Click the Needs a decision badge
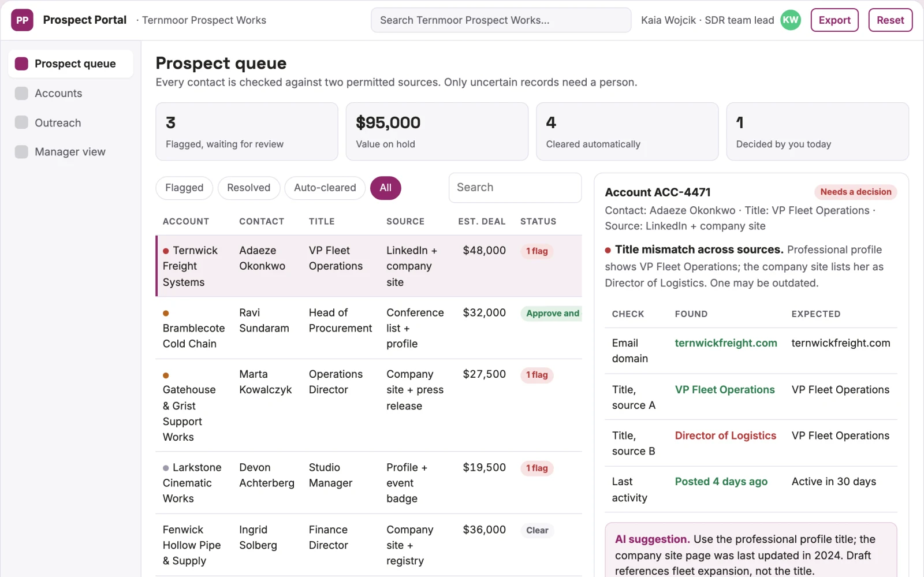The width and height of the screenshot is (924, 577). click(x=856, y=192)
